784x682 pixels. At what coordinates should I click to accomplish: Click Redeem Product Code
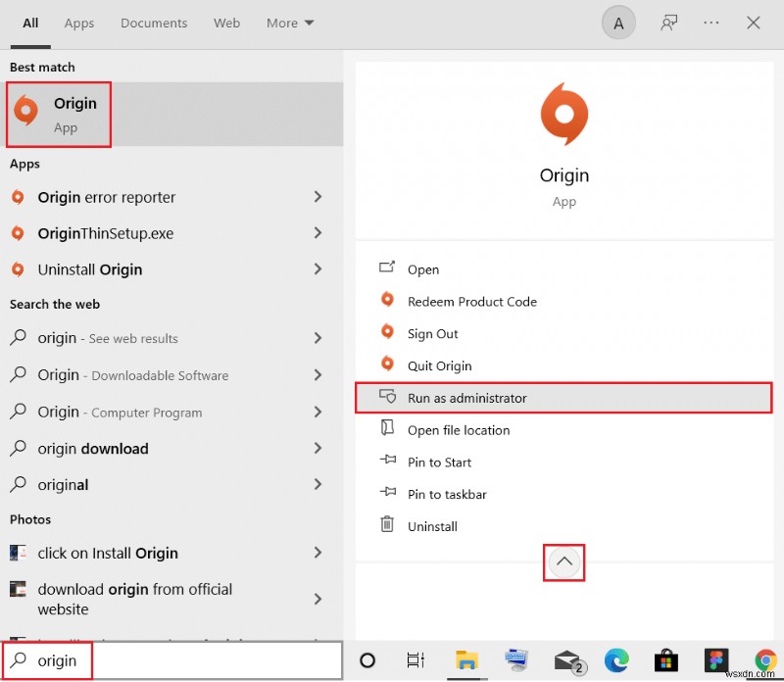471,301
